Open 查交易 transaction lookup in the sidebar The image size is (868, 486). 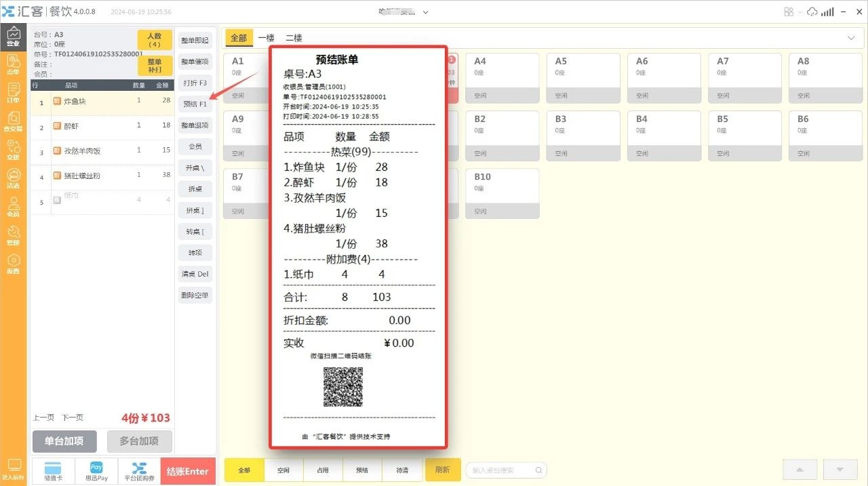click(15, 121)
